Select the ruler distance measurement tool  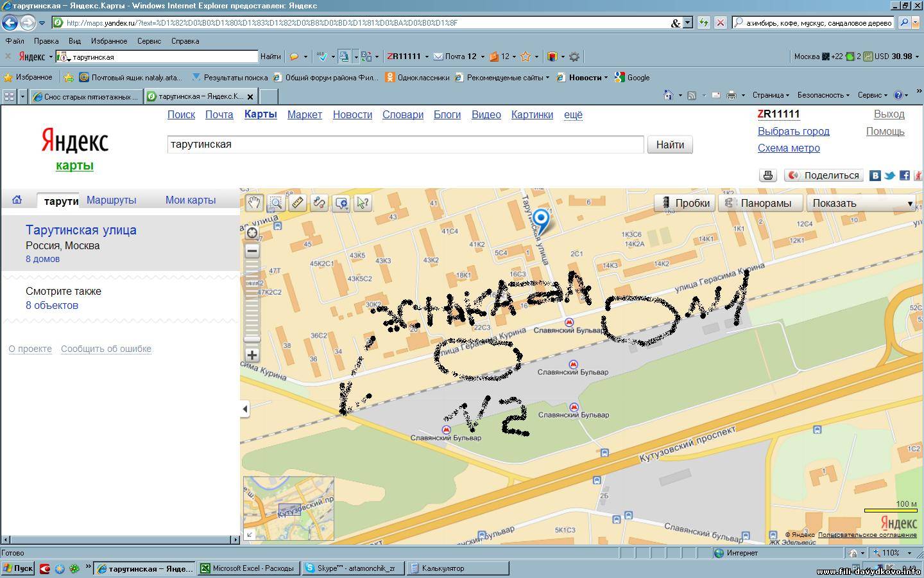click(298, 203)
